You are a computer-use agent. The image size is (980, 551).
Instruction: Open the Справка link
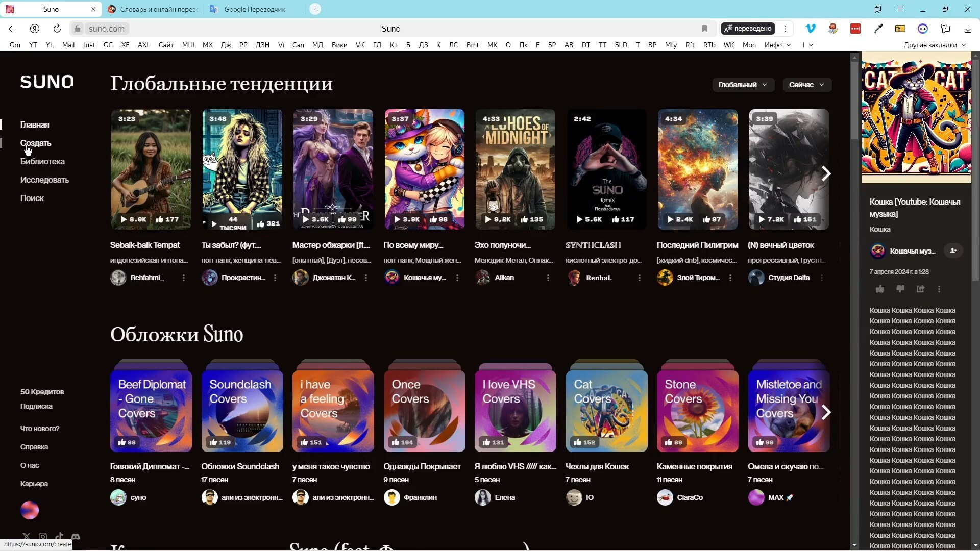pyautogui.click(x=34, y=447)
